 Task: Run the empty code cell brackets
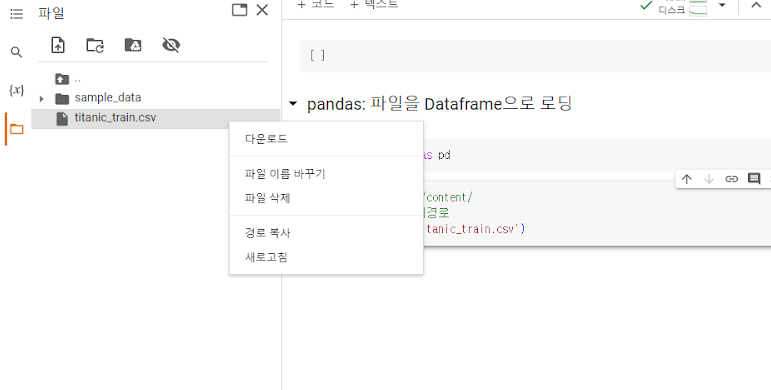click(317, 56)
